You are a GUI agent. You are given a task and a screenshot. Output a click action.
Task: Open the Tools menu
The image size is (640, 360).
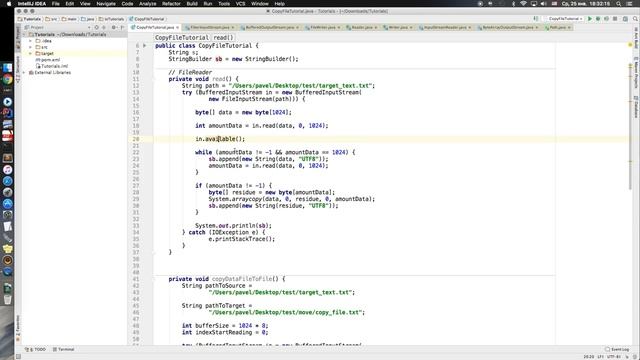coord(224,4)
